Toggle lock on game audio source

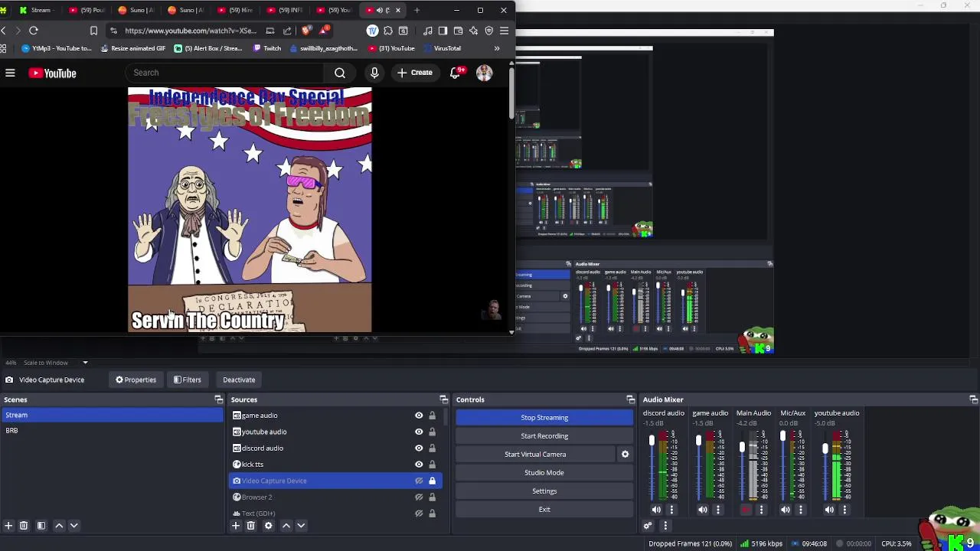coord(432,416)
